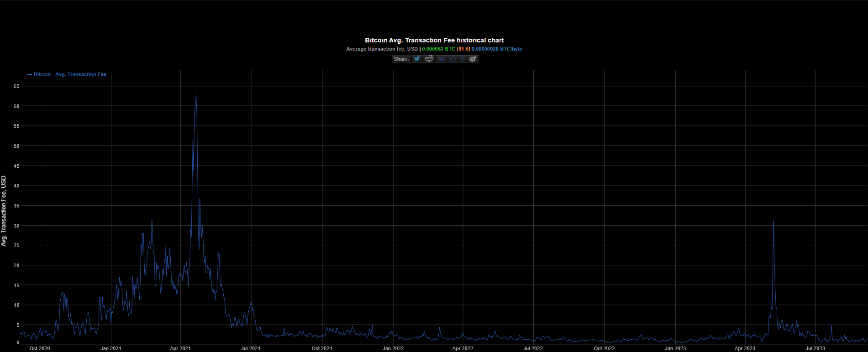Share chart on Twitter
868x352 pixels.
417,59
